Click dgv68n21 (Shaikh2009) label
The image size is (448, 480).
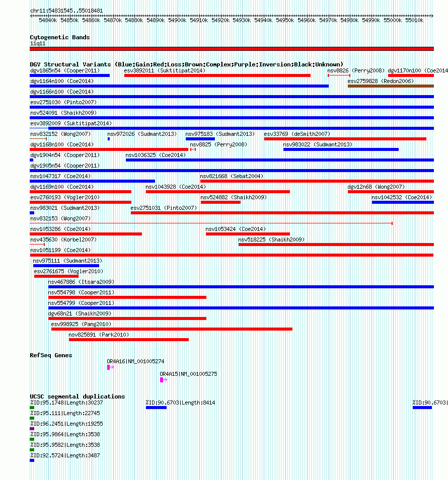[x=80, y=313]
